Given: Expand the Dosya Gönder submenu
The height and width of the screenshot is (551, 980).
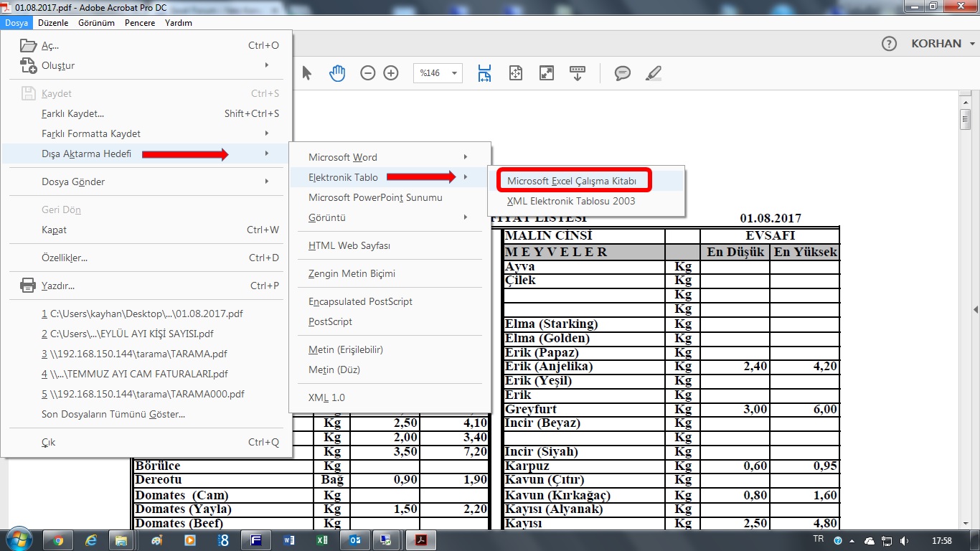Looking at the screenshot, I should click(x=267, y=182).
